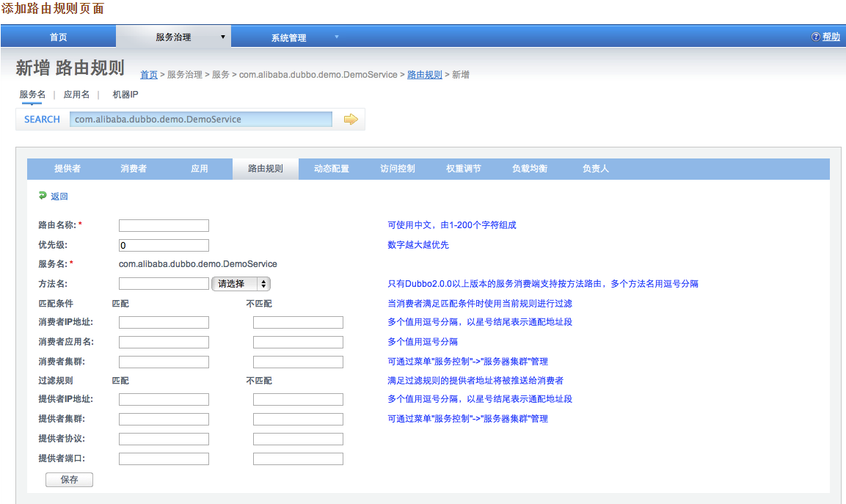The height and width of the screenshot is (504, 846).
Task: Click the 路由规则 breadcrumb link
Action: [424, 75]
